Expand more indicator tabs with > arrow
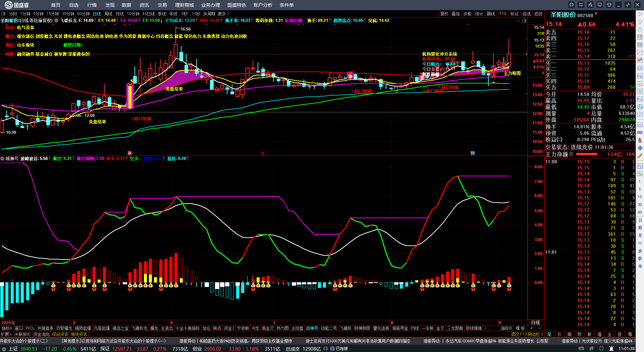This screenshot has height=352, width=644. click(x=485, y=328)
